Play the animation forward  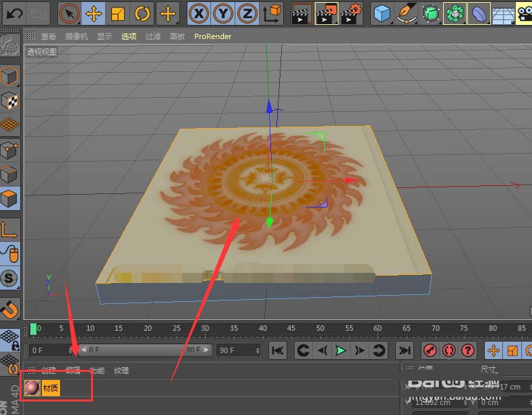pos(341,350)
